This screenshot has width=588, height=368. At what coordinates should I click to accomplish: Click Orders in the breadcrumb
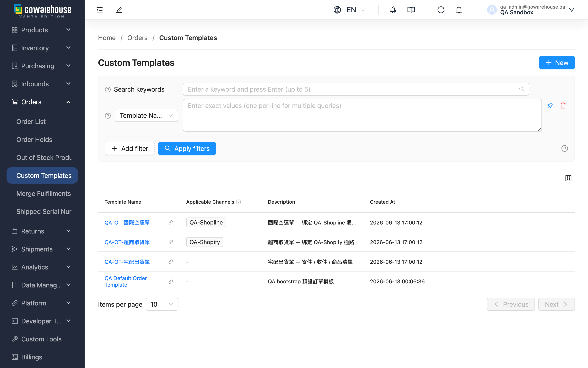[137, 38]
